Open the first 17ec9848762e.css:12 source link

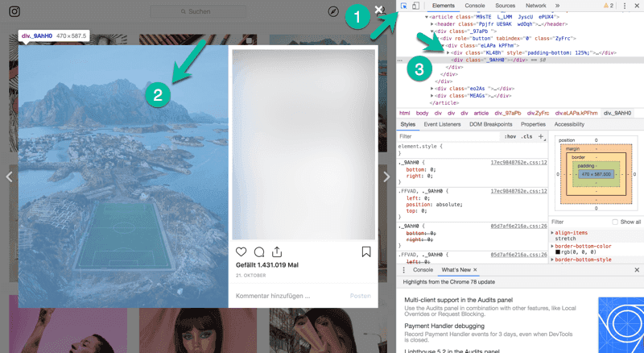518,163
